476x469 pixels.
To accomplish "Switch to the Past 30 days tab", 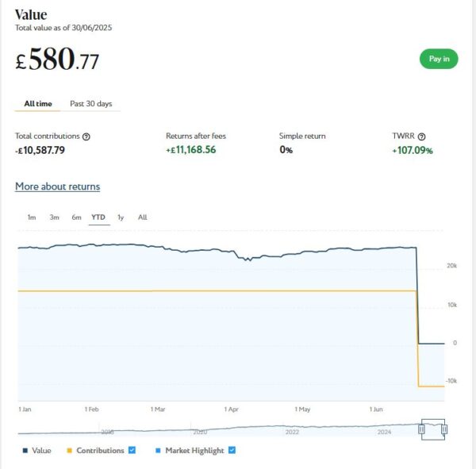I will [90, 103].
